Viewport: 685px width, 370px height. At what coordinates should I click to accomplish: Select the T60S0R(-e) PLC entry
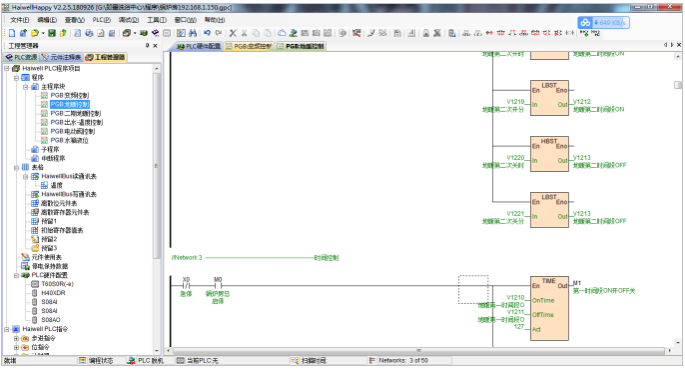tap(57, 284)
